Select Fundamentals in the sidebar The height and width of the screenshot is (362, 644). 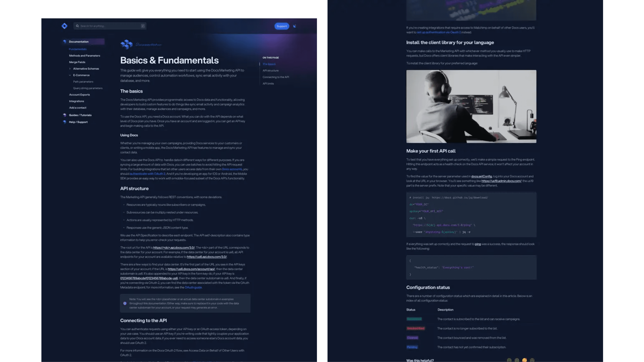point(78,49)
